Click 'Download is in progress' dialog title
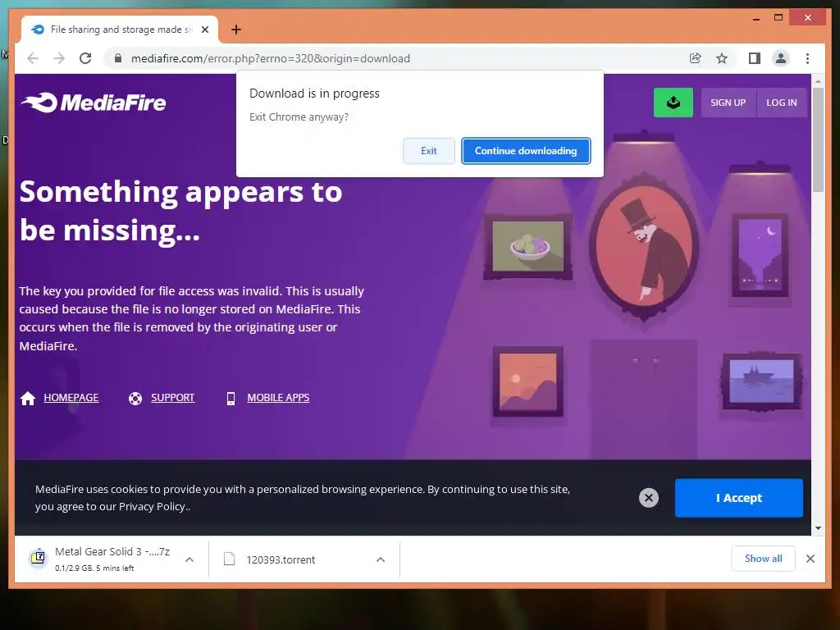Screen dimensions: 840x630 pos(314,94)
